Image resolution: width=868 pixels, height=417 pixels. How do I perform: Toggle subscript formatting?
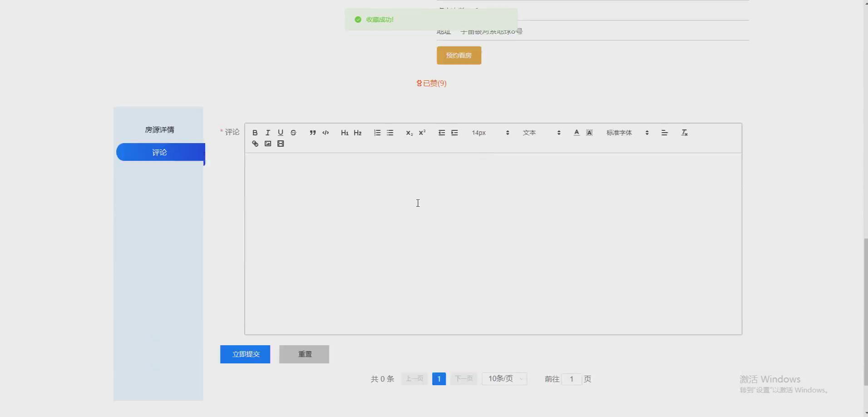click(409, 132)
